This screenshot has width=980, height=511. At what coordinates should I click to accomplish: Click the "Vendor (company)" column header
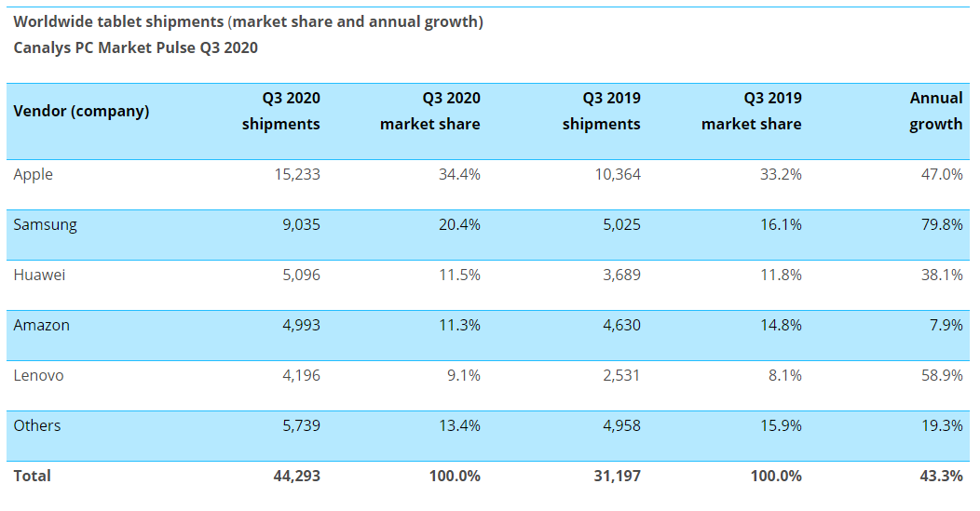[81, 111]
